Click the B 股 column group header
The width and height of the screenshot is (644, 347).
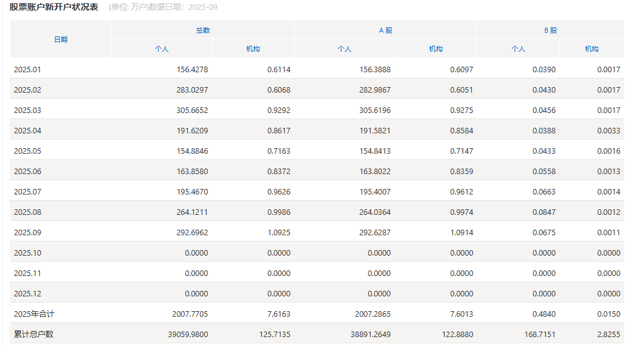click(x=550, y=30)
